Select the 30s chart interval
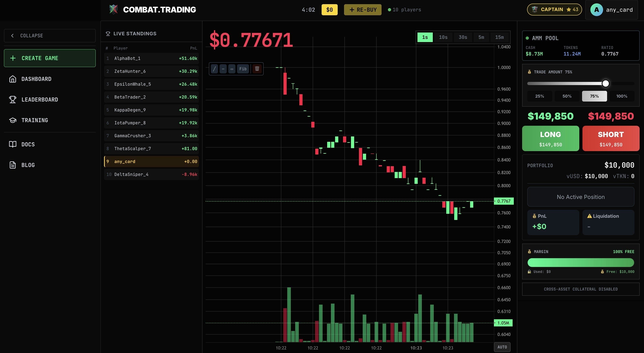This screenshot has height=353, width=644. (x=463, y=37)
